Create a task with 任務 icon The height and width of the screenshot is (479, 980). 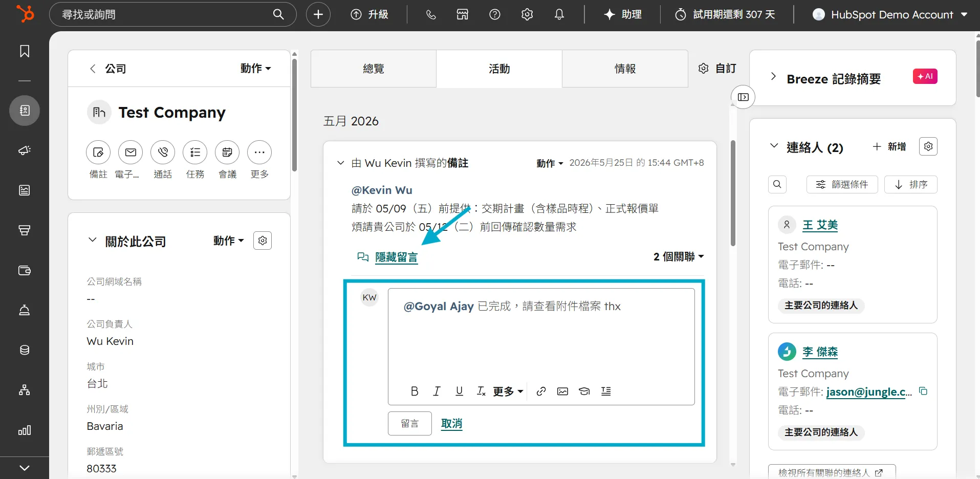(195, 153)
